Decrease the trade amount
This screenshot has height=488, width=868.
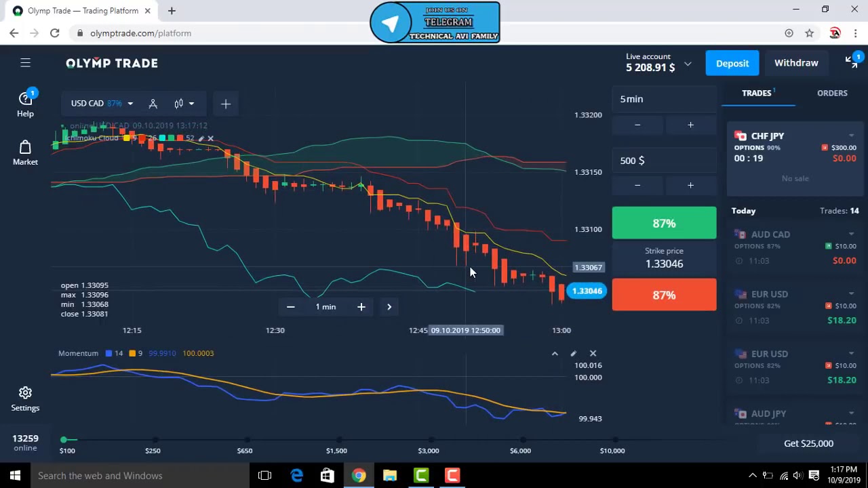(637, 185)
